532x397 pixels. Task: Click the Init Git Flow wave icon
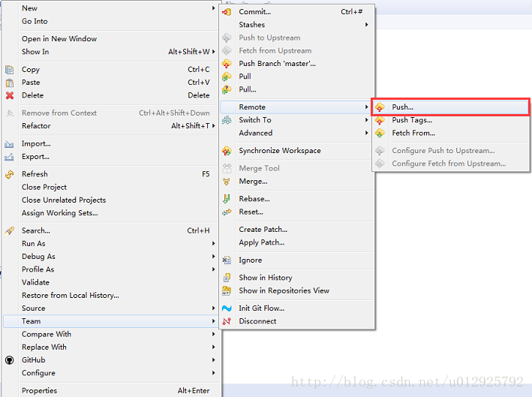(x=227, y=308)
